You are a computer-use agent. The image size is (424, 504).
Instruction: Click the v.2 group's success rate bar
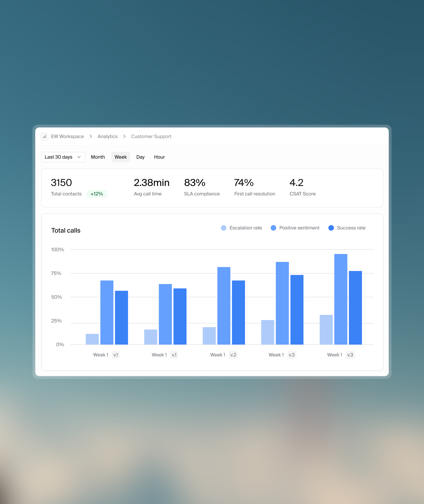click(238, 313)
